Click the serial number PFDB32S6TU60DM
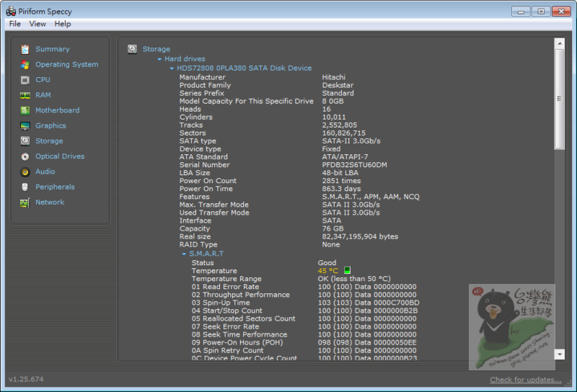Image resolution: width=577 pixels, height=392 pixels. [354, 165]
